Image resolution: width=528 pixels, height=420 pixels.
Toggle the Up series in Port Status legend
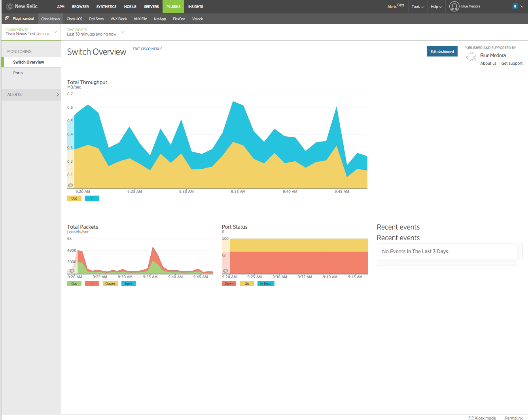[x=247, y=284]
